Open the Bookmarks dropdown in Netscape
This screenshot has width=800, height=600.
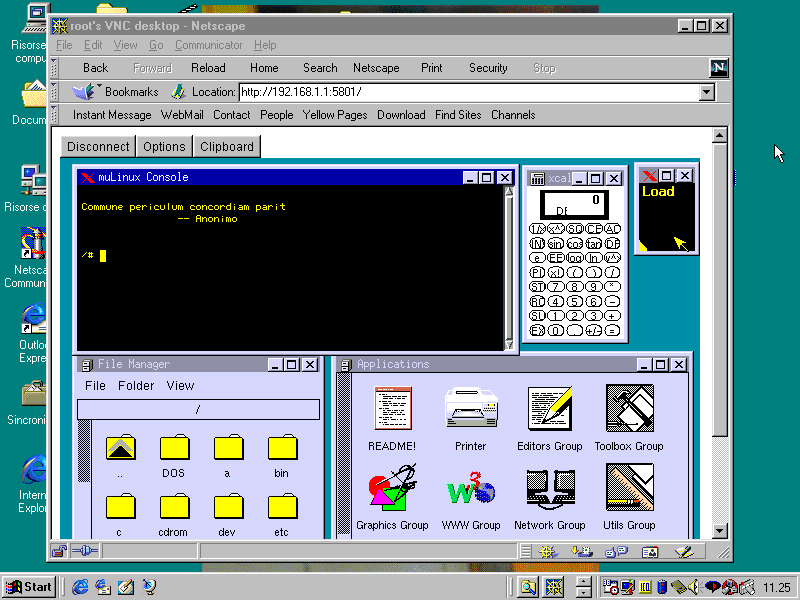(x=117, y=92)
